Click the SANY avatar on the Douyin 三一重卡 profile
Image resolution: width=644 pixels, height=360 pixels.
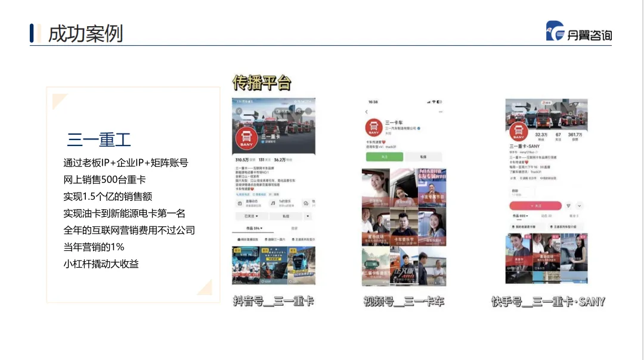point(247,138)
